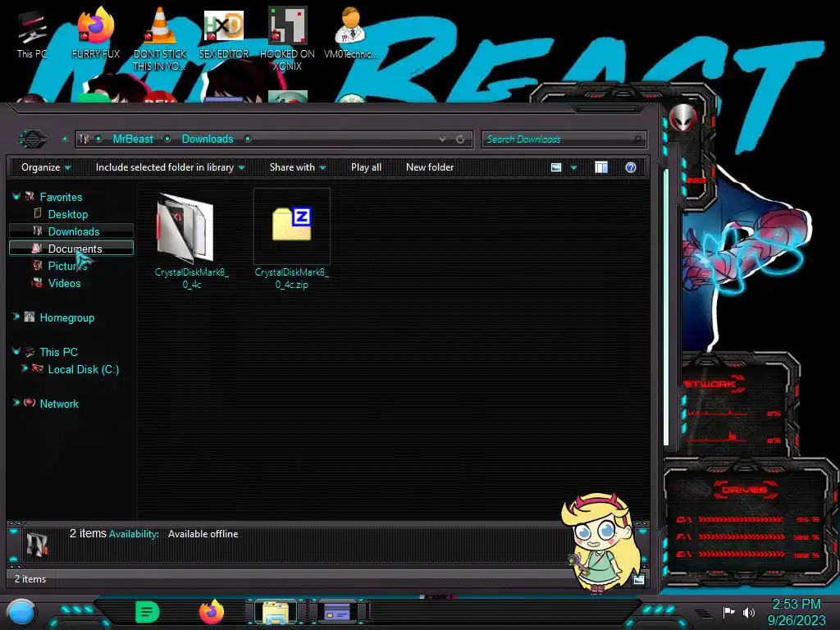Click the F:\ drive usage bar
Image resolution: width=840 pixels, height=630 pixels.
point(741,536)
